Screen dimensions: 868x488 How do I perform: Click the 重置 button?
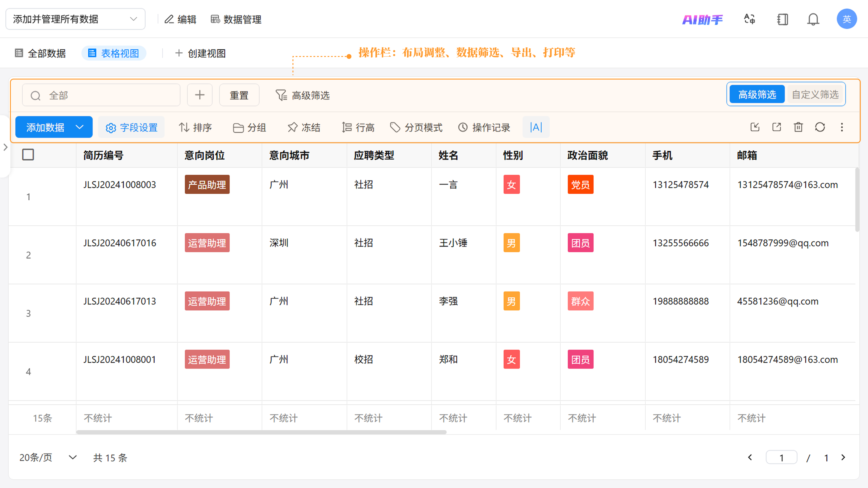[x=239, y=95]
